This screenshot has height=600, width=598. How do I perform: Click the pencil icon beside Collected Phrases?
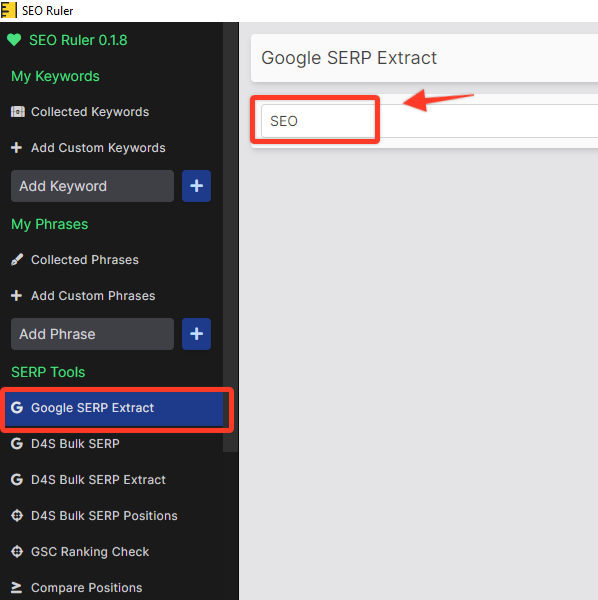click(17, 260)
